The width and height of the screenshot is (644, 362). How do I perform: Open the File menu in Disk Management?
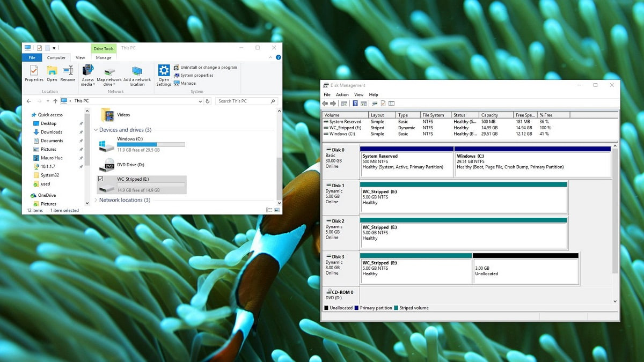pyautogui.click(x=327, y=94)
